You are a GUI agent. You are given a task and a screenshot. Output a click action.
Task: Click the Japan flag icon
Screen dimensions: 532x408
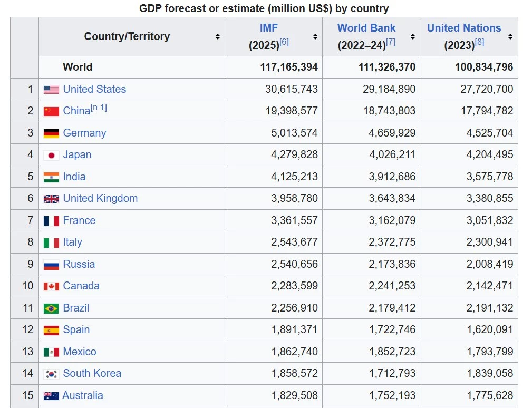point(51,156)
